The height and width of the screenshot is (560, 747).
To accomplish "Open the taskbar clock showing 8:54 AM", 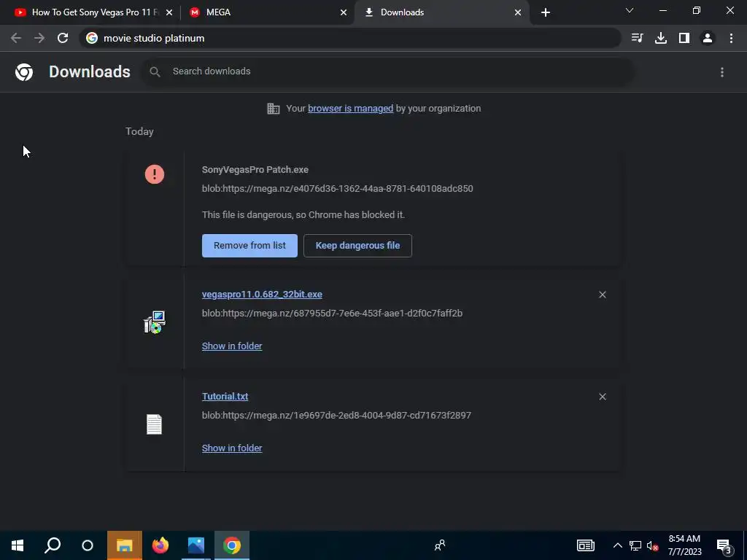I will [684, 545].
